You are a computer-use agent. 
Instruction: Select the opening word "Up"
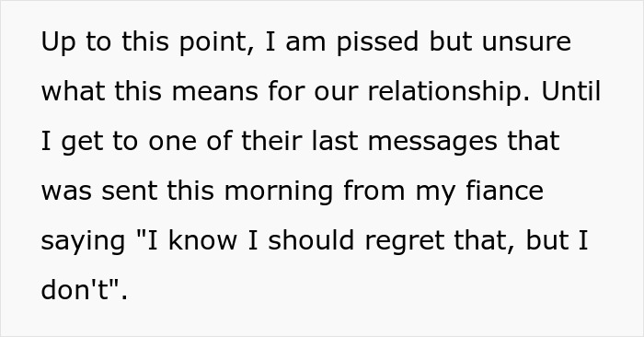58,42
